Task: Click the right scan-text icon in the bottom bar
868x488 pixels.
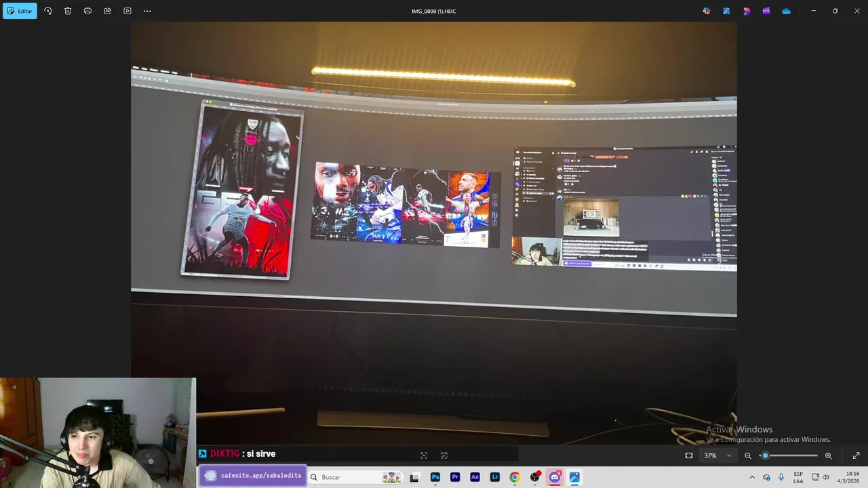Action: [x=444, y=455]
